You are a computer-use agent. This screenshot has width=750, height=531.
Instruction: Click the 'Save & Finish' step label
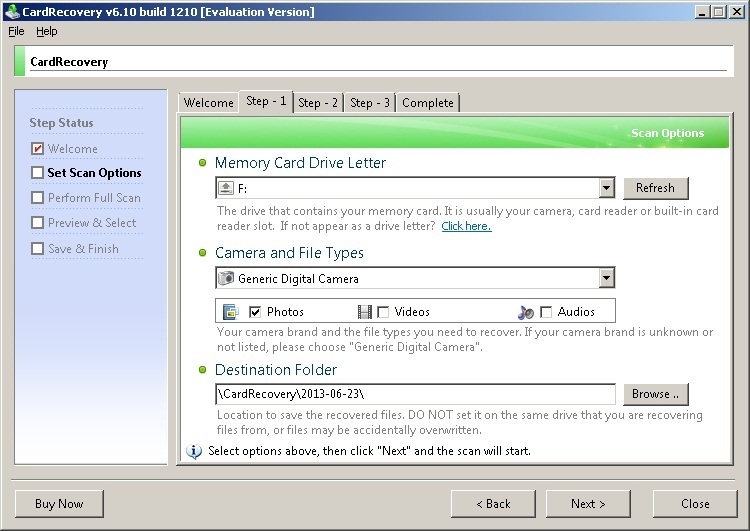click(83, 249)
